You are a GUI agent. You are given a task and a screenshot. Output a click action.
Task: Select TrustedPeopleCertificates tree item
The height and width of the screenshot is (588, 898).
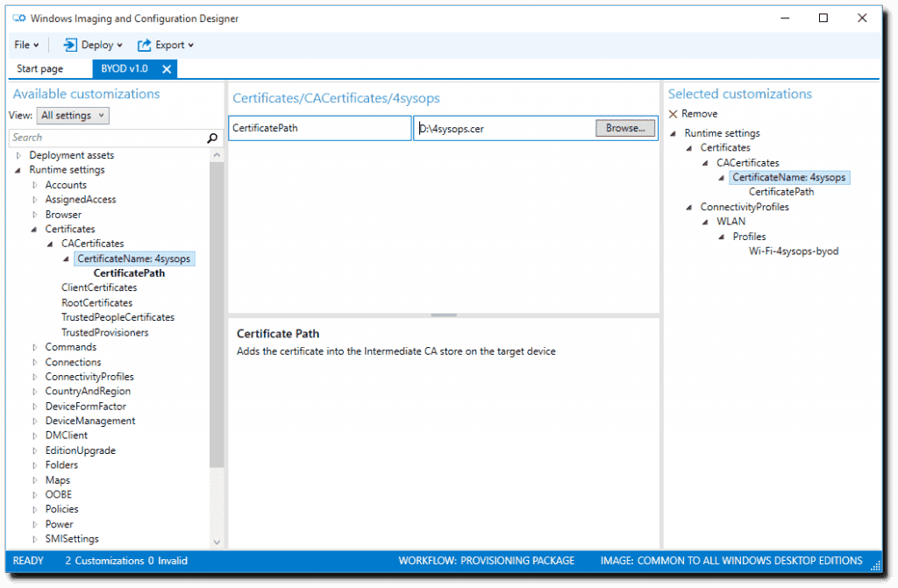pos(118,317)
